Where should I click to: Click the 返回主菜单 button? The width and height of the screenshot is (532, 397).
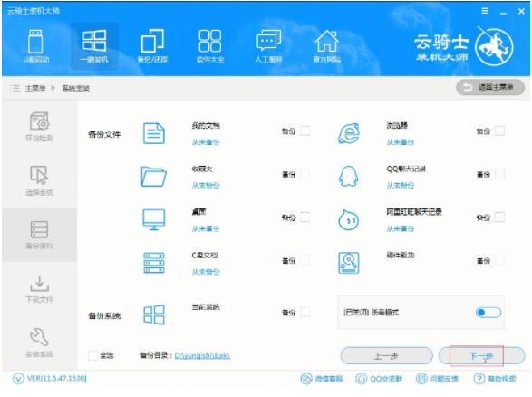pos(490,88)
